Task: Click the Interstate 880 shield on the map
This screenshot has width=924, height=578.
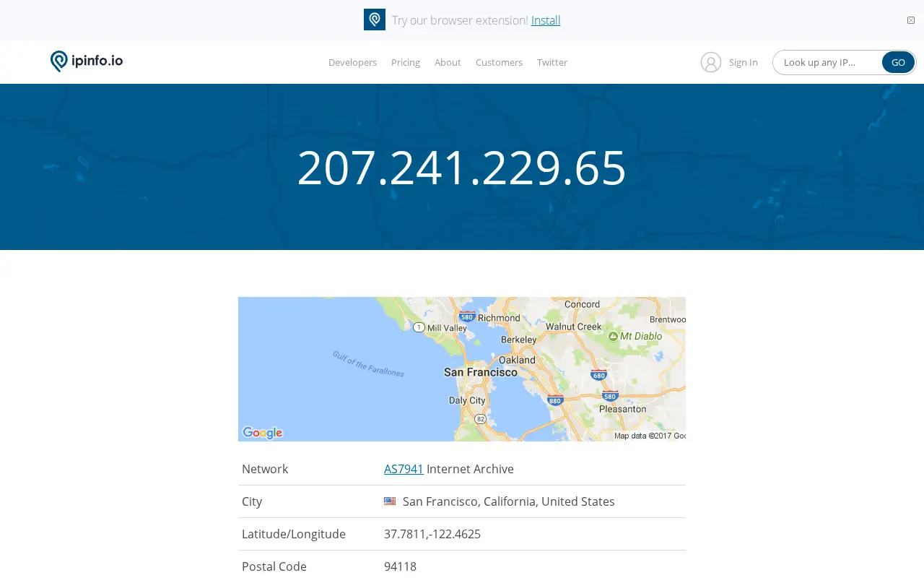Action: (554, 400)
